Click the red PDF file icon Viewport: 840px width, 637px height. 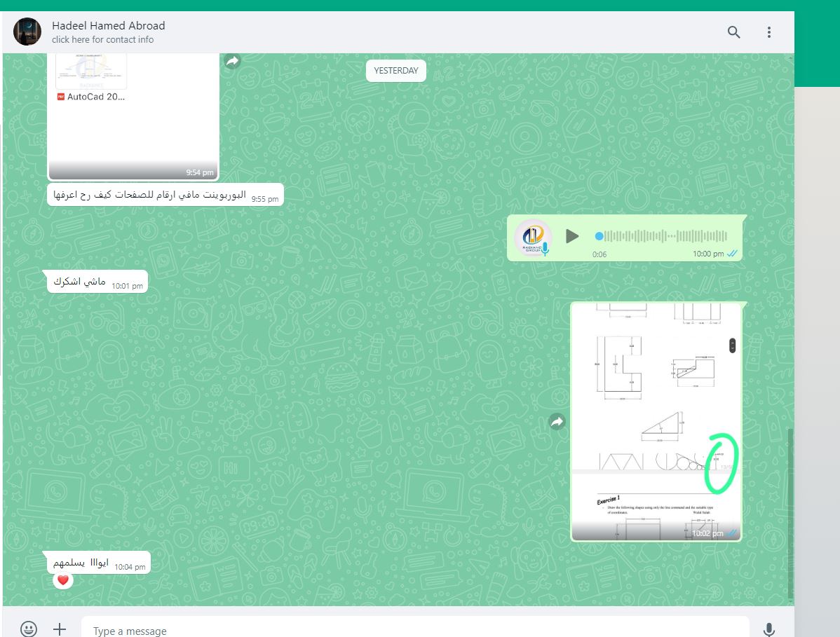coord(60,97)
